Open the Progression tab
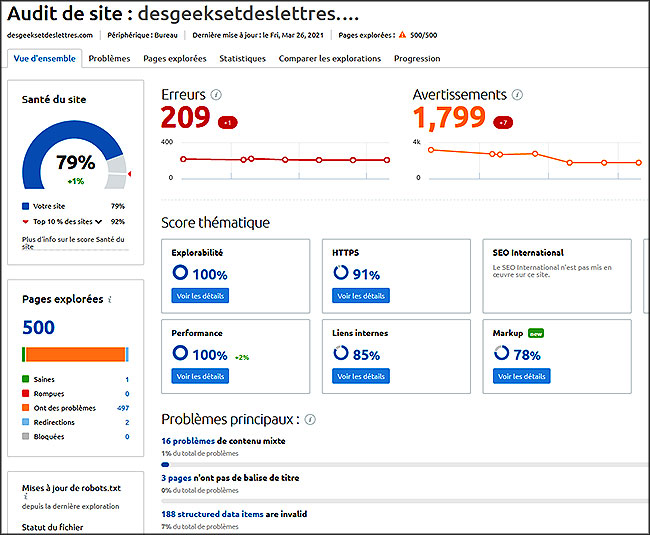 (417, 58)
